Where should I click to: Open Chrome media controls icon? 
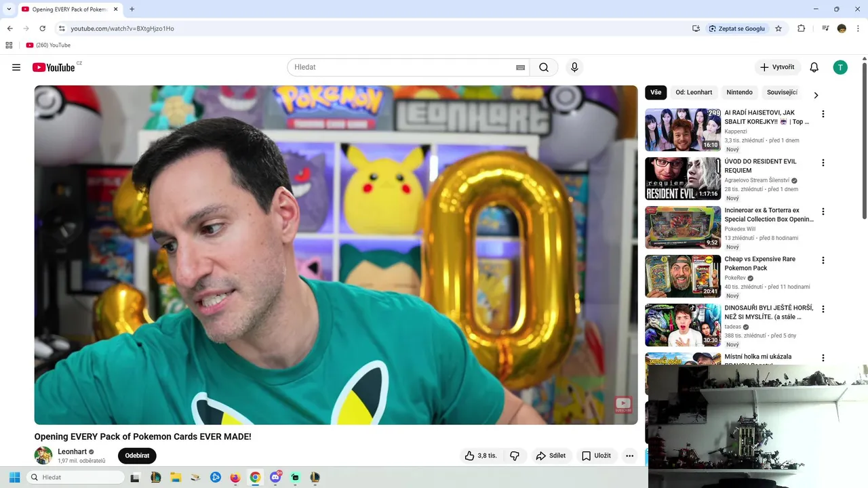pyautogui.click(x=825, y=28)
